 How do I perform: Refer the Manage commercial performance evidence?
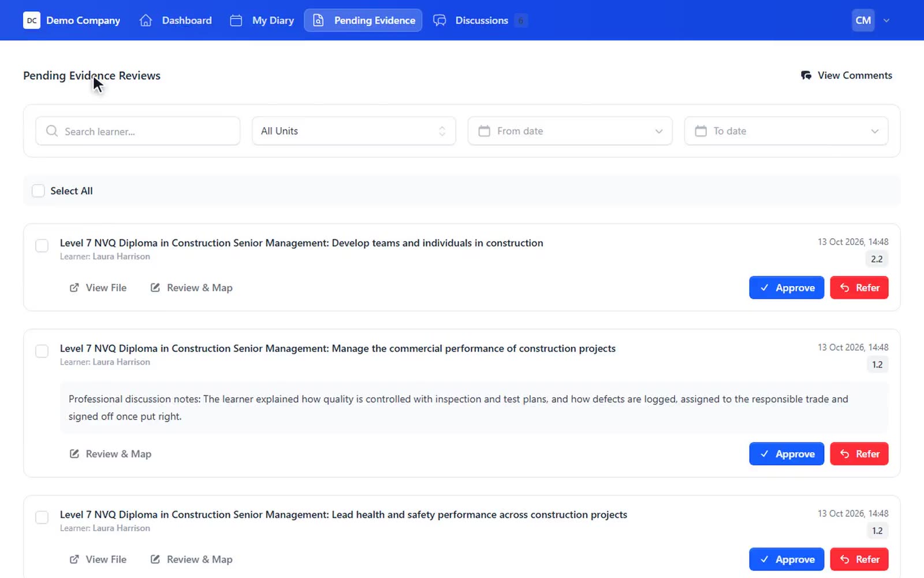click(x=859, y=454)
